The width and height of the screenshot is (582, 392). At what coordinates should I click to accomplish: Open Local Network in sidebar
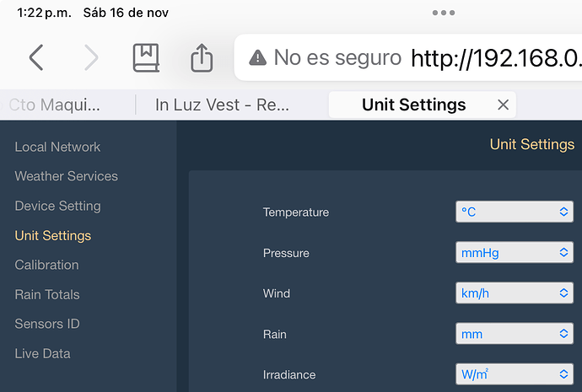click(x=57, y=147)
